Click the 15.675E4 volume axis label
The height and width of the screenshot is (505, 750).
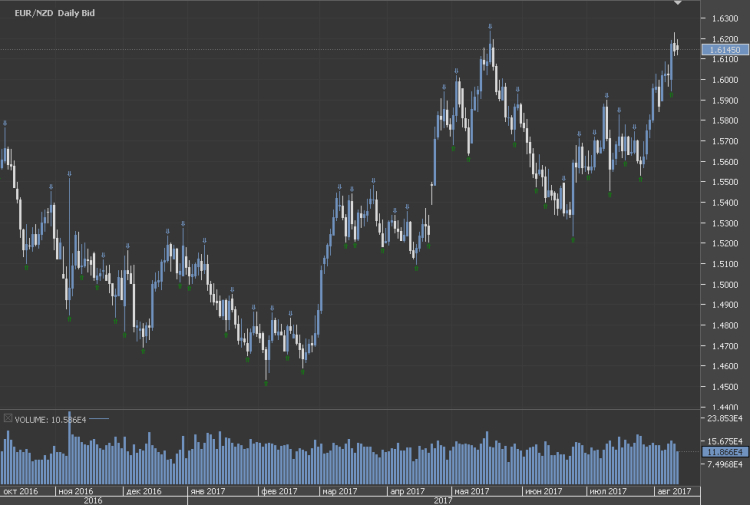point(725,441)
